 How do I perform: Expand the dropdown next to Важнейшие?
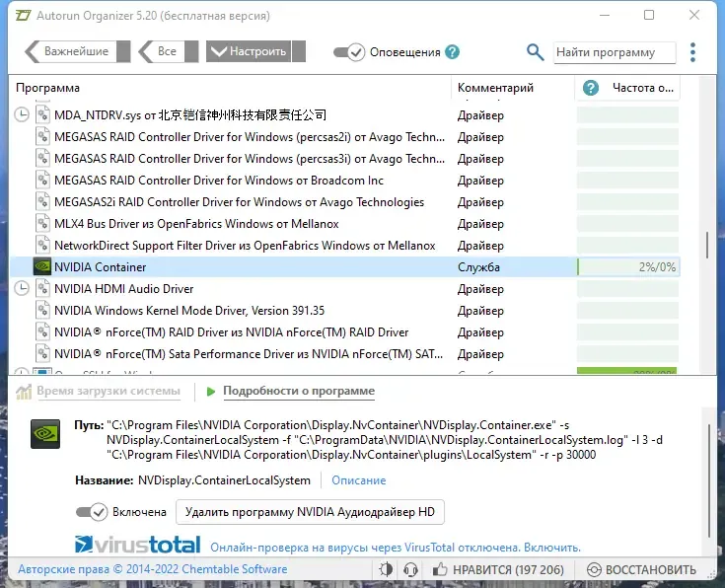[123, 51]
